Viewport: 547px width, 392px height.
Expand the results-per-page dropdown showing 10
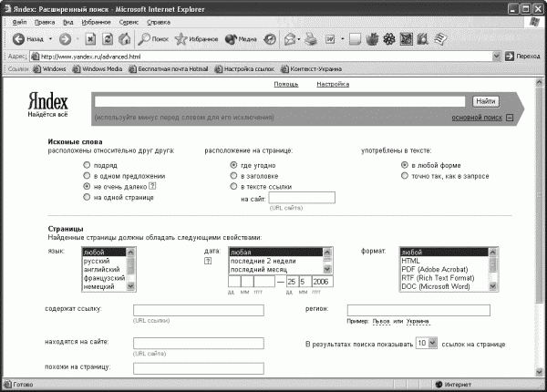432,343
